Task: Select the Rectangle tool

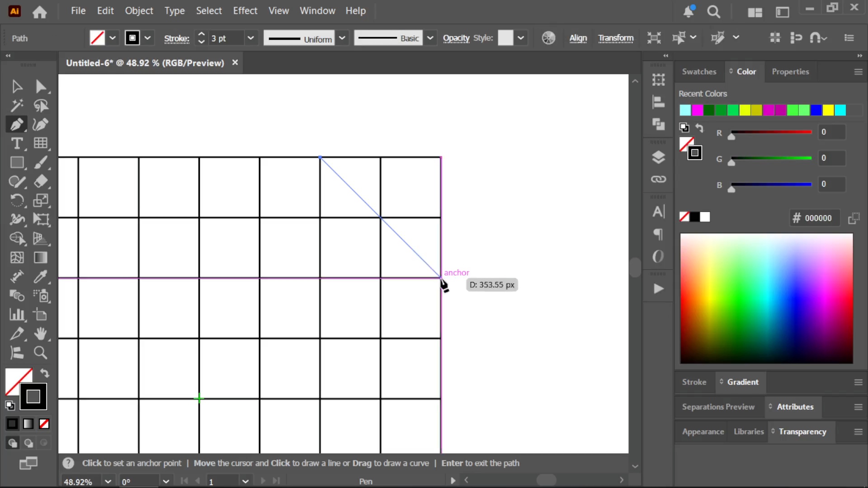Action: click(x=17, y=163)
